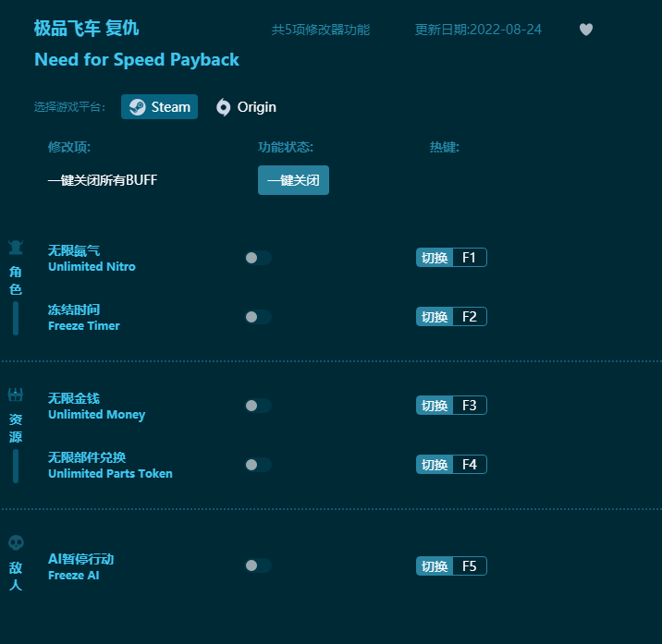Click the 共5项修改器功能 text
The image size is (662, 644).
(321, 30)
